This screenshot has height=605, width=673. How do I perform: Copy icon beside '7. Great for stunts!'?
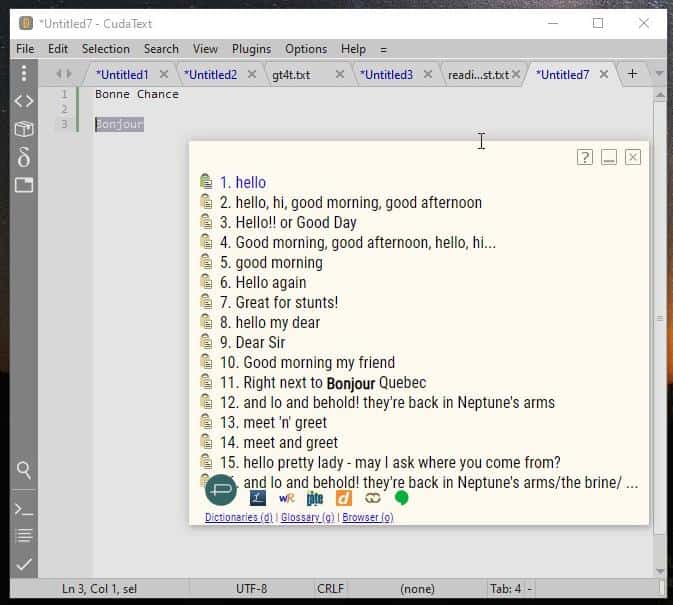[206, 302]
